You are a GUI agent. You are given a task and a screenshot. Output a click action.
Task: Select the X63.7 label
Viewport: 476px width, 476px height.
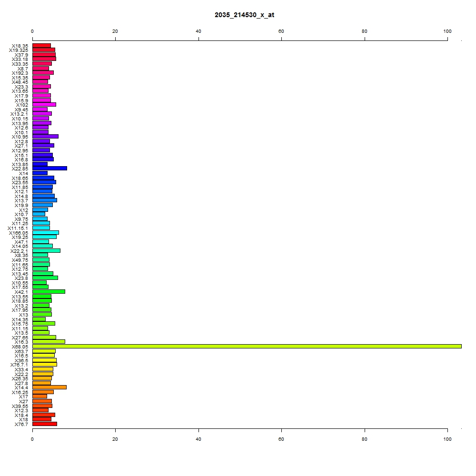(21, 352)
